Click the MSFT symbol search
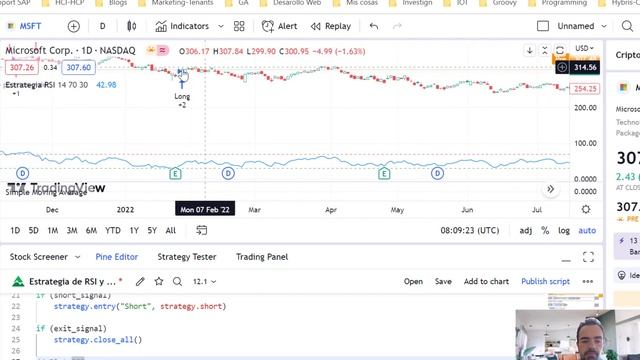 tap(25, 26)
